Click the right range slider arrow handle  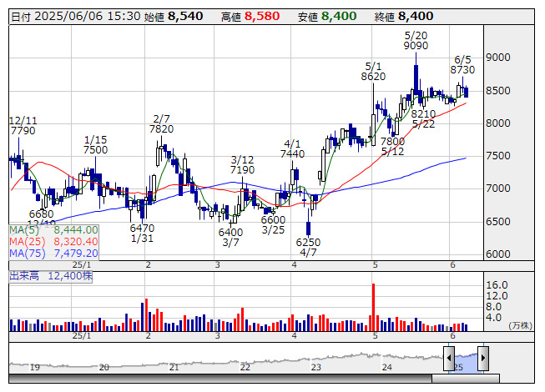483,358
